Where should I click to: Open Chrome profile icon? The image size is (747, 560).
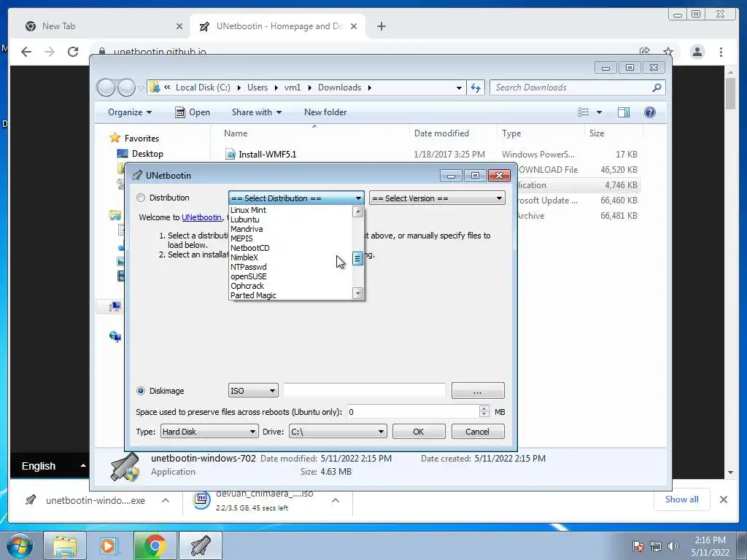coord(697,52)
